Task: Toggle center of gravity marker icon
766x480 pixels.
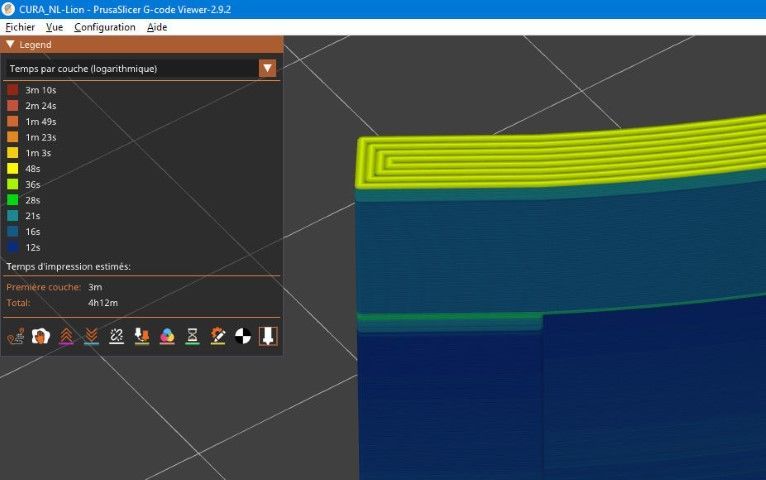Action: point(243,336)
